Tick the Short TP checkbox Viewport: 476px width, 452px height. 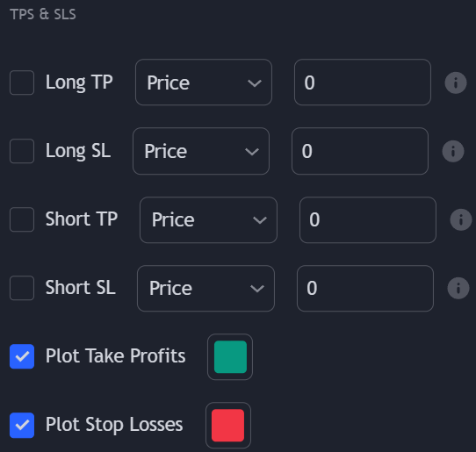(22, 219)
